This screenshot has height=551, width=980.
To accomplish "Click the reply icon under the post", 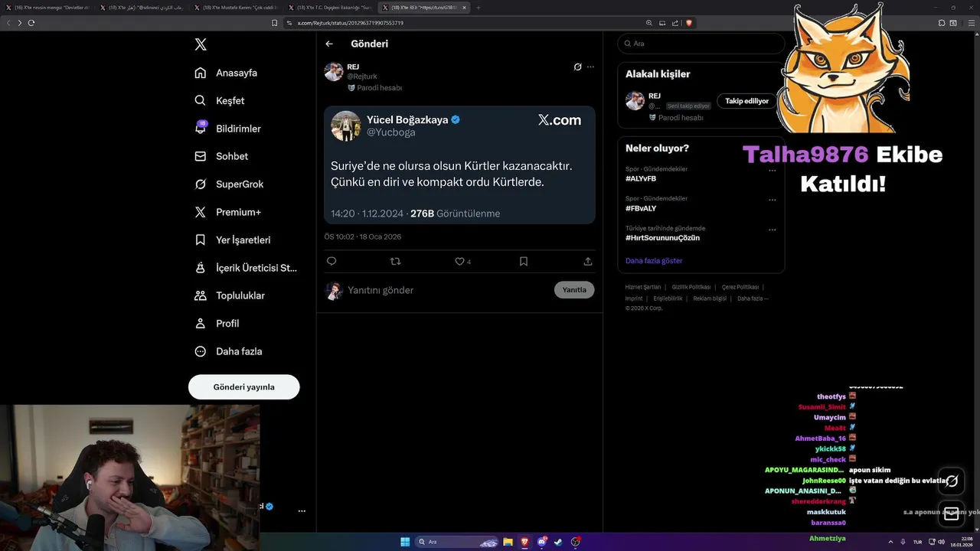I will (332, 261).
